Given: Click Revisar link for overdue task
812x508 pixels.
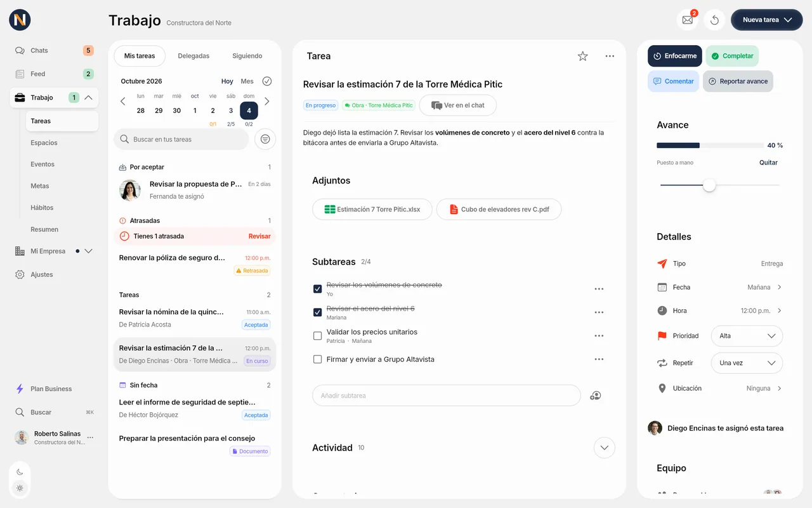Looking at the screenshot, I should point(259,236).
